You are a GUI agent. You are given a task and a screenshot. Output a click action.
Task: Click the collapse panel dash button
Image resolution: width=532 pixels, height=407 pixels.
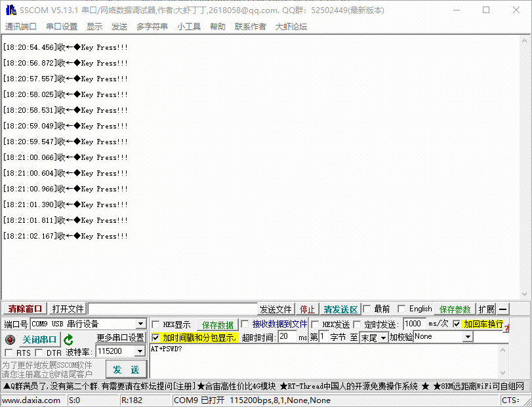coord(503,309)
